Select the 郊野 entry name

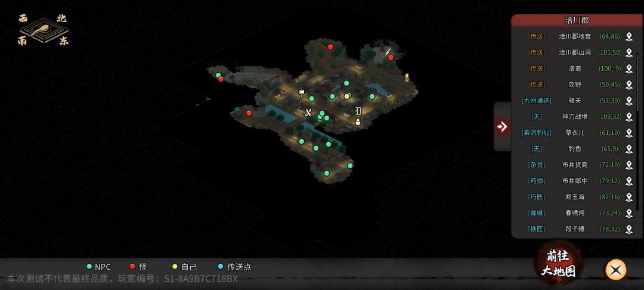[x=575, y=85]
